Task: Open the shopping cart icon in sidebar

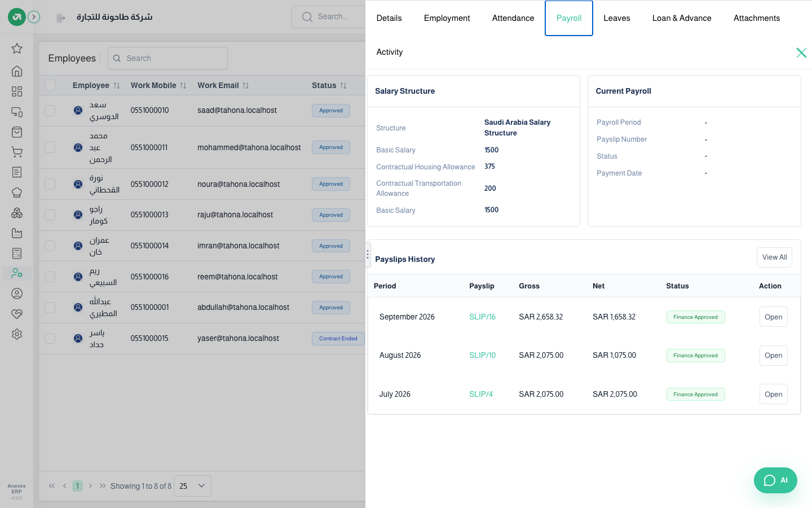Action: (x=17, y=152)
